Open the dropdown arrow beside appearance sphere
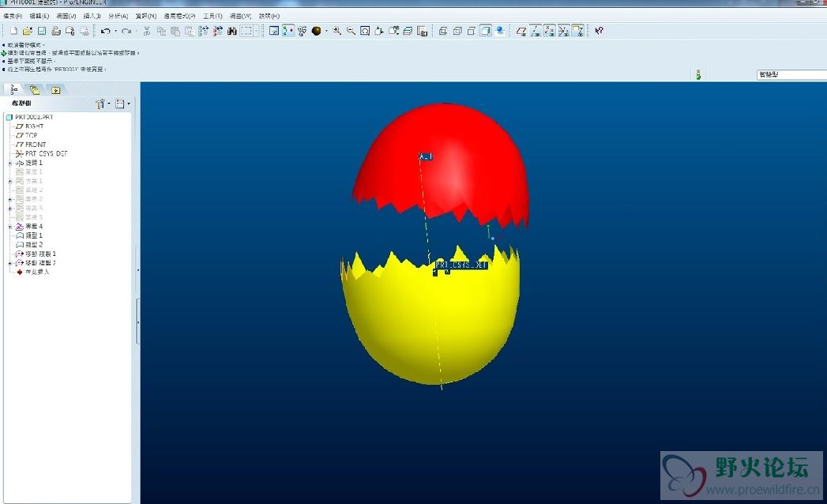The image size is (827, 504). pos(326,31)
